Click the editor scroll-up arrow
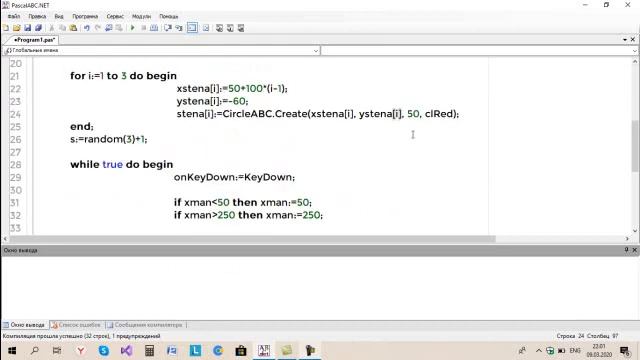The image size is (640, 360). (635, 61)
